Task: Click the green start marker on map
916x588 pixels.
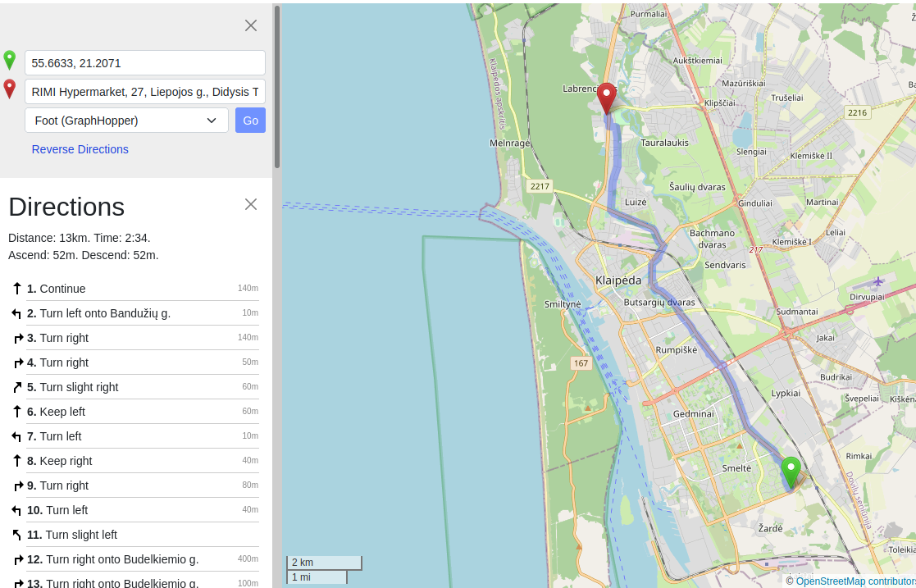Action: coord(791,472)
